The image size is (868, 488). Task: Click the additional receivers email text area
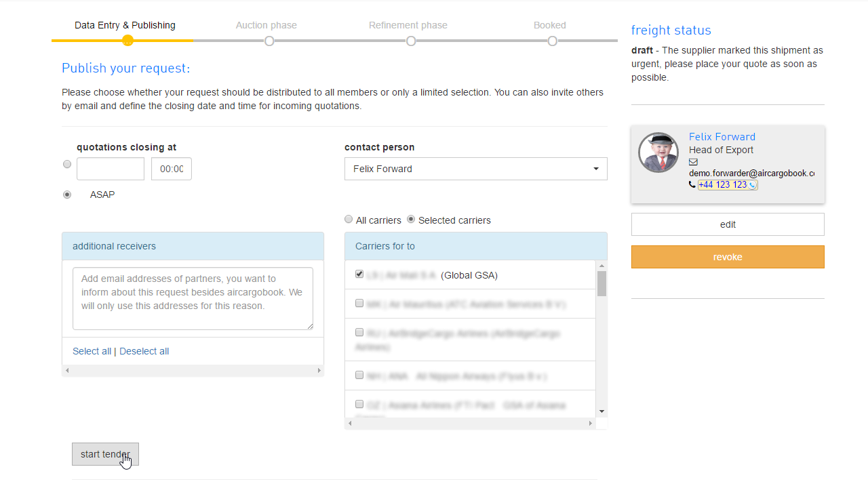click(193, 298)
